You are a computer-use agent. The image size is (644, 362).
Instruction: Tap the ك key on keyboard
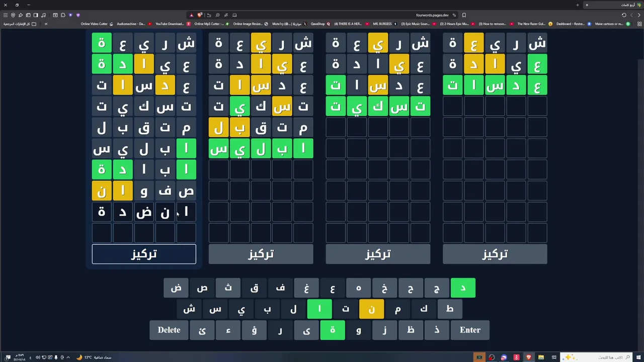(x=424, y=309)
